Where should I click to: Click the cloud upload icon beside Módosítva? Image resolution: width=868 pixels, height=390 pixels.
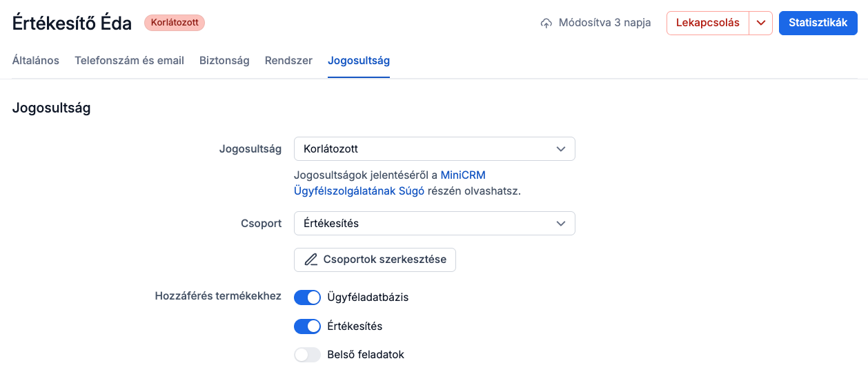[546, 23]
